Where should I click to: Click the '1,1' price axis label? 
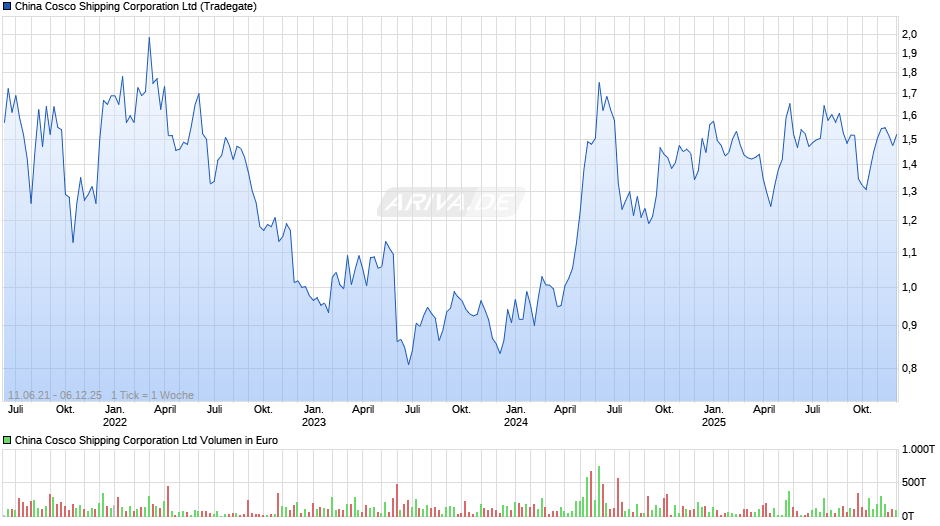coord(909,253)
